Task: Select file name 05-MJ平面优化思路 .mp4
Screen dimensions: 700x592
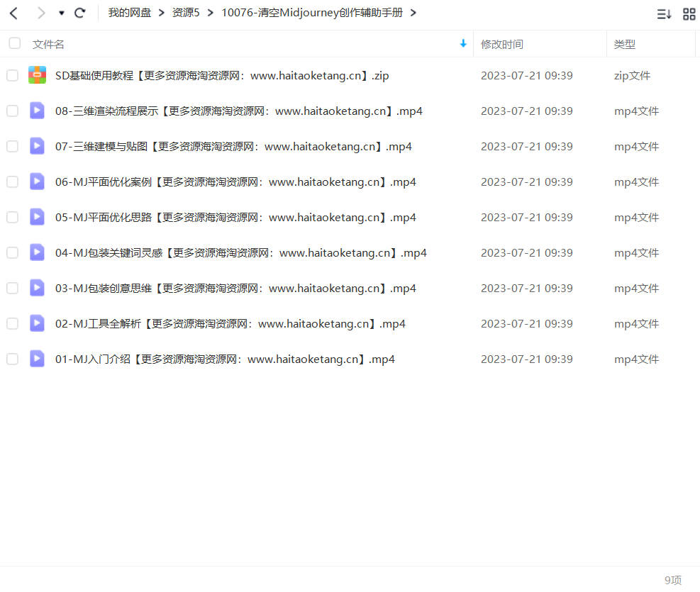Action: [235, 217]
